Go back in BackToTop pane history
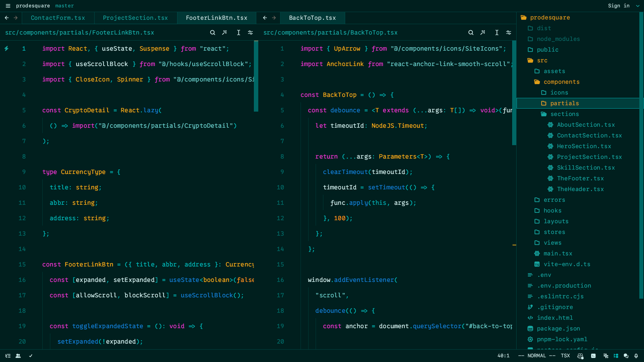Image resolution: width=644 pixels, height=362 pixels. pos(265,18)
